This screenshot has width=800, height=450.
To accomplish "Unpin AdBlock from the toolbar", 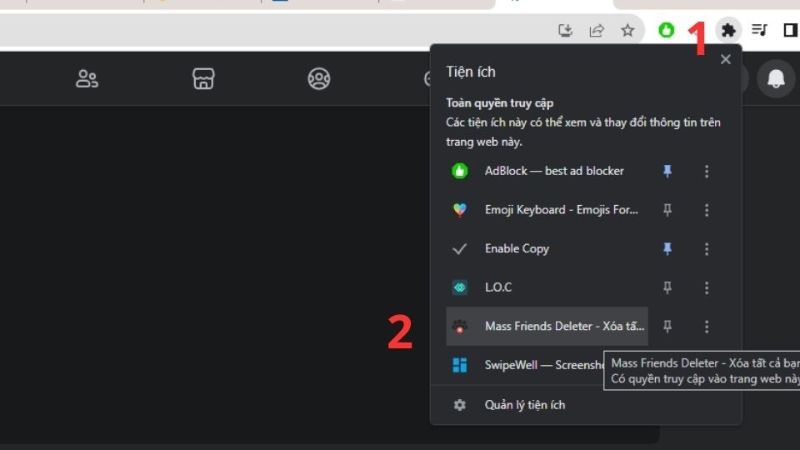I will click(667, 171).
